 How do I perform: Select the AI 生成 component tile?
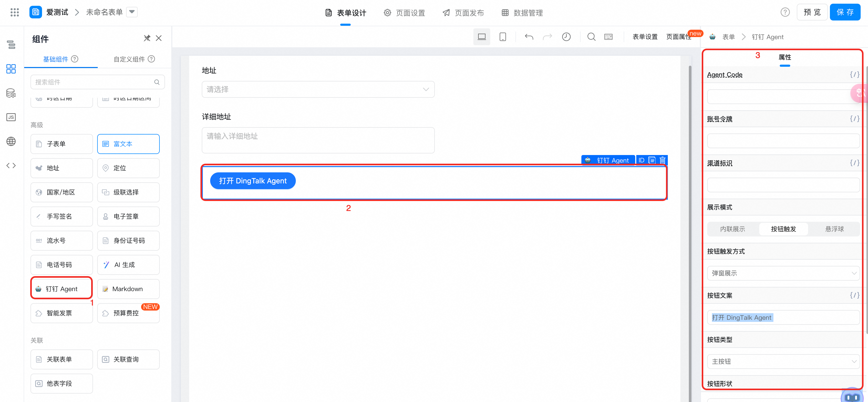click(128, 265)
